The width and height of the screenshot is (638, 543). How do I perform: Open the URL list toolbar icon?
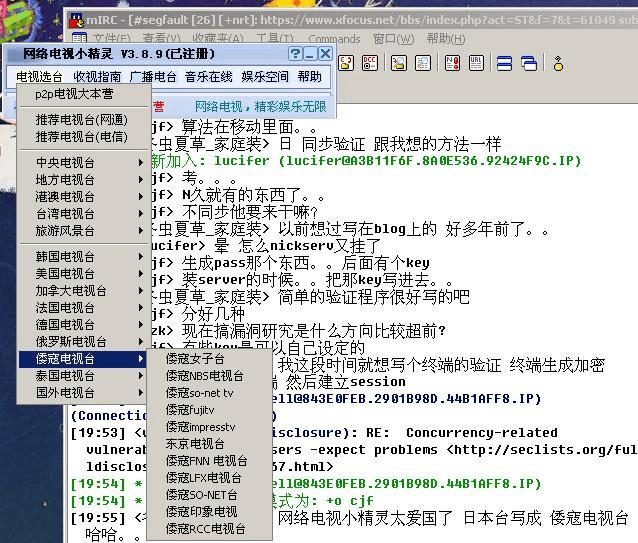coord(476,63)
